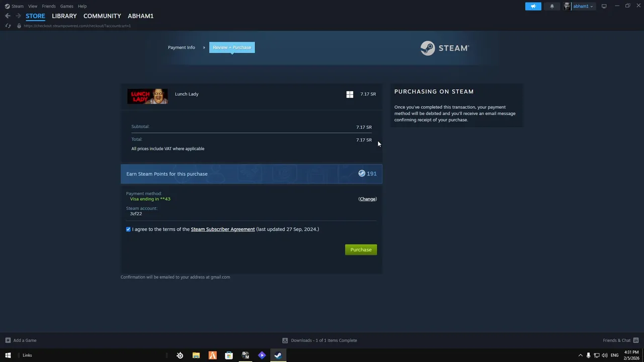The image size is (644, 362).
Task: Click the Subtotal 7.17 SR amount
Action: (364, 127)
